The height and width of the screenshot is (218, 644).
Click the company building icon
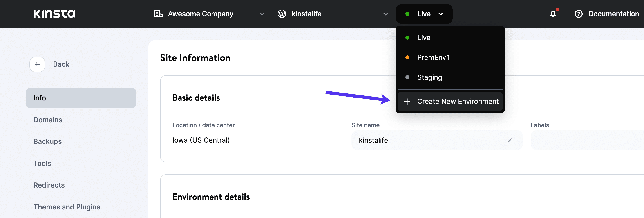click(158, 14)
